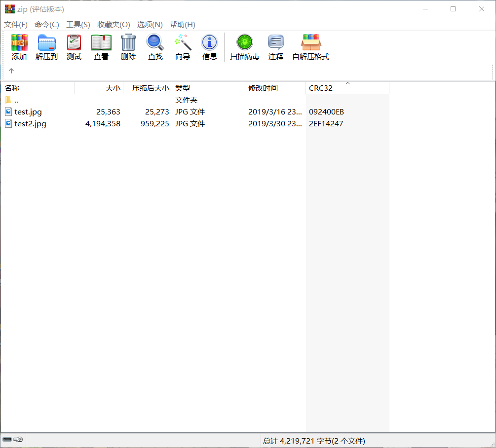The height and width of the screenshot is (448, 496).
Task: Open the Tools (工具) menu
Action: tap(78, 25)
